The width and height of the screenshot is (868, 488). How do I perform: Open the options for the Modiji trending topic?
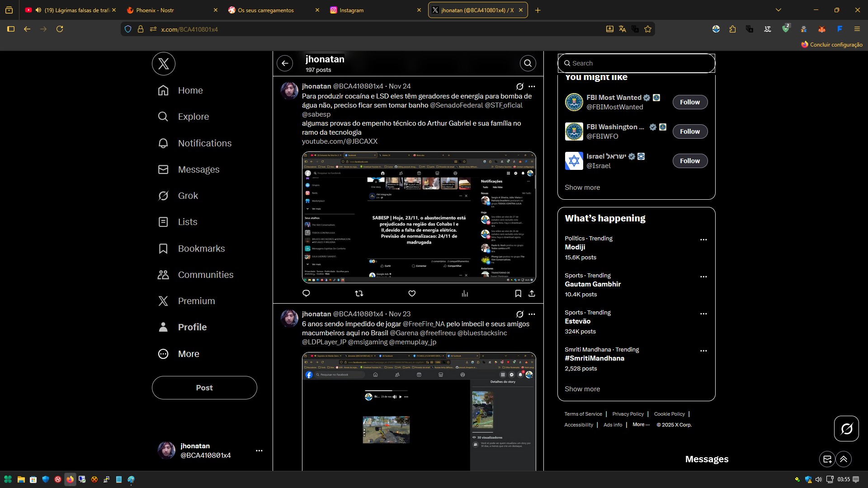pyautogui.click(x=703, y=240)
